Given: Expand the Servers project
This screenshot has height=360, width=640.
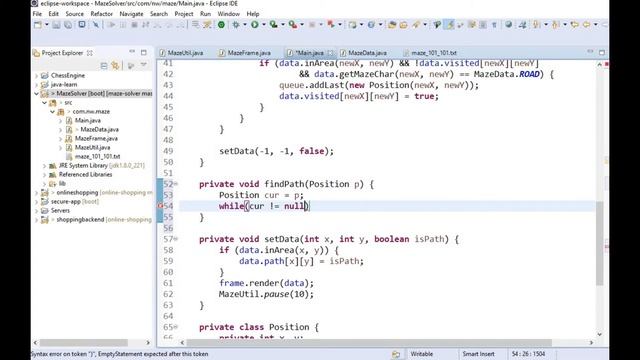Looking at the screenshot, I should (37, 211).
